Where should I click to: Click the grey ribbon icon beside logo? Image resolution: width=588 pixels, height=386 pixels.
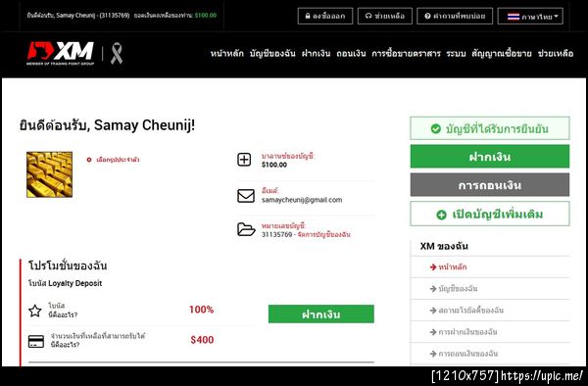click(117, 54)
